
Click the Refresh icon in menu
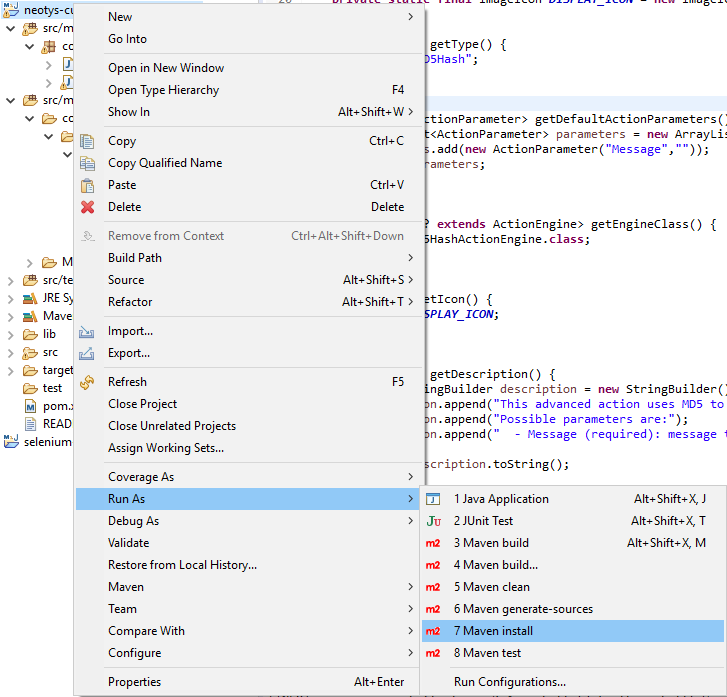coord(88,382)
